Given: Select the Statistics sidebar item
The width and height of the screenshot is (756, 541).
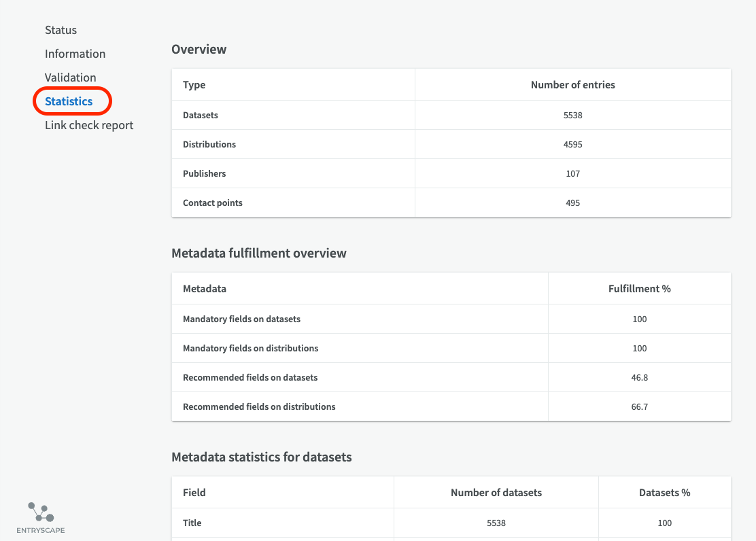Looking at the screenshot, I should 69,101.
